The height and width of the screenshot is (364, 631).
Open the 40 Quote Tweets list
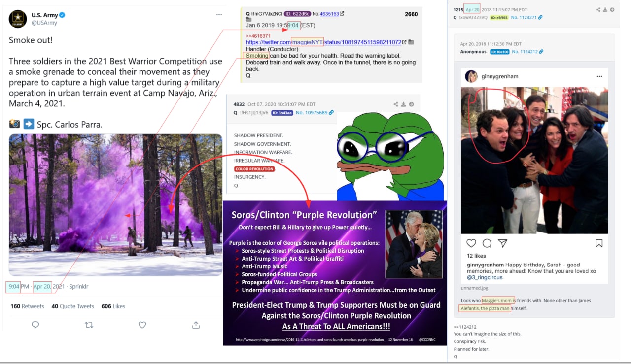(x=72, y=306)
